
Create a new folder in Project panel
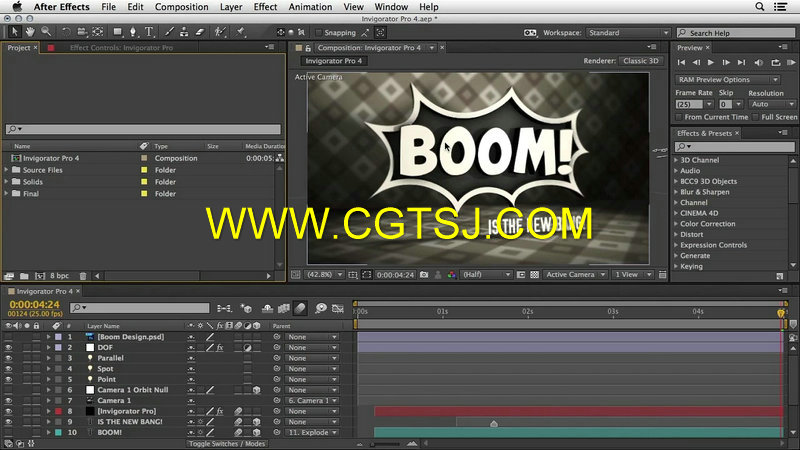click(24, 276)
